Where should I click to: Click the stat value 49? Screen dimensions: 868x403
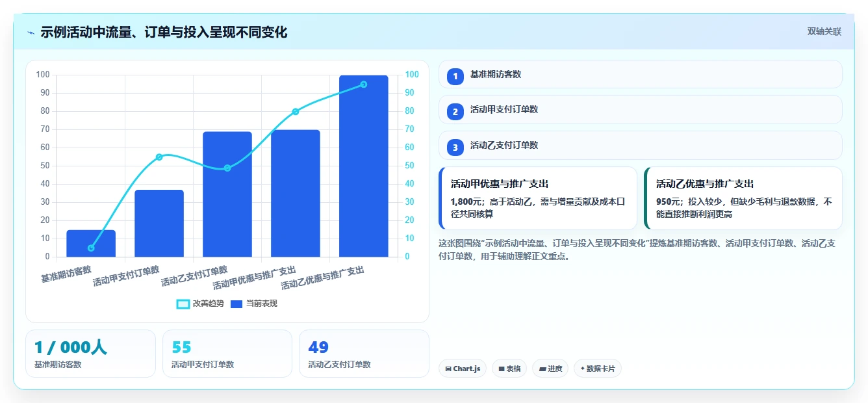point(318,348)
